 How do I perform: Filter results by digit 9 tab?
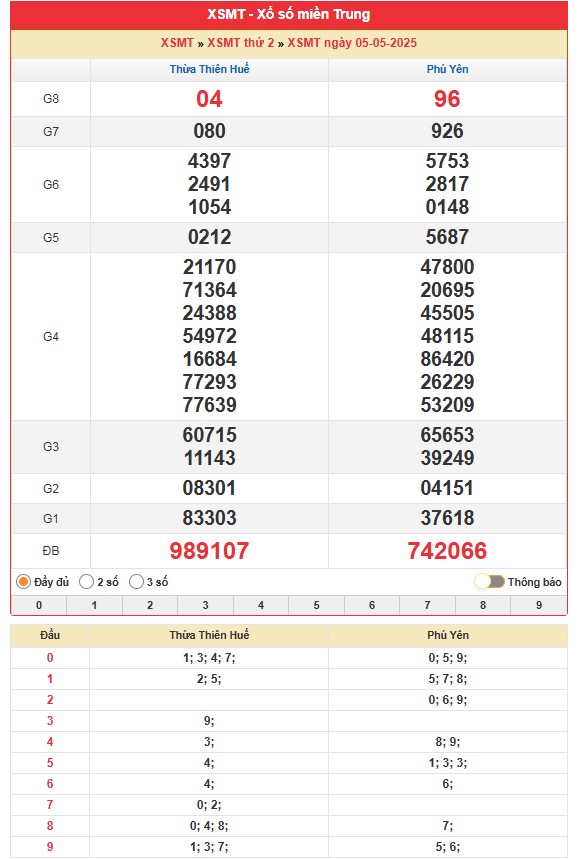pyautogui.click(x=539, y=605)
